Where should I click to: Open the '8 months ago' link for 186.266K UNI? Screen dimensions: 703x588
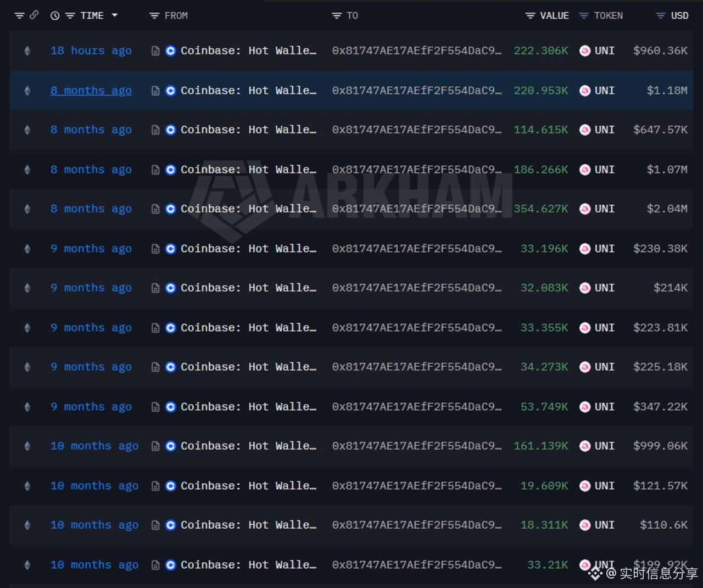click(x=91, y=170)
